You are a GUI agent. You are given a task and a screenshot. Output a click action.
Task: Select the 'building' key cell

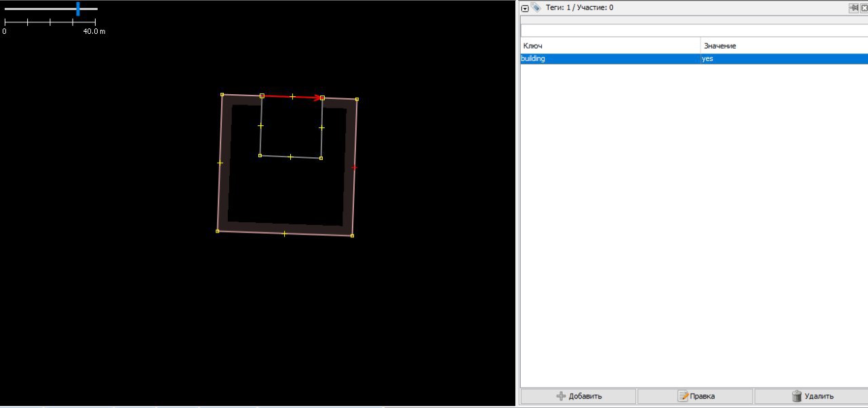click(610, 59)
